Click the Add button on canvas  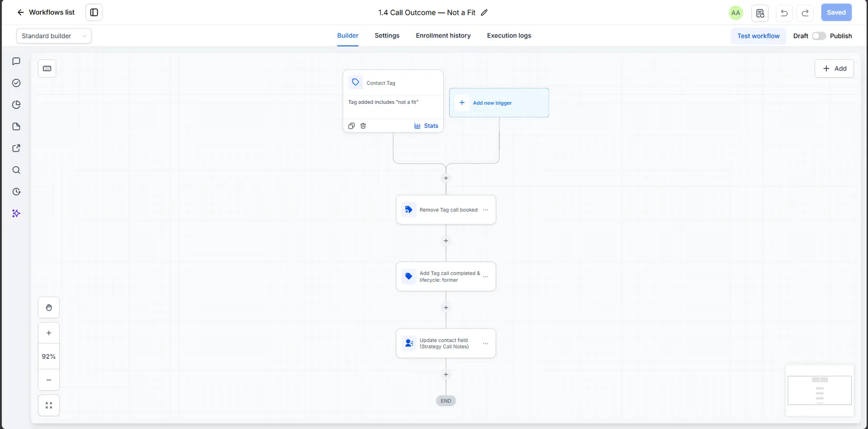click(834, 68)
